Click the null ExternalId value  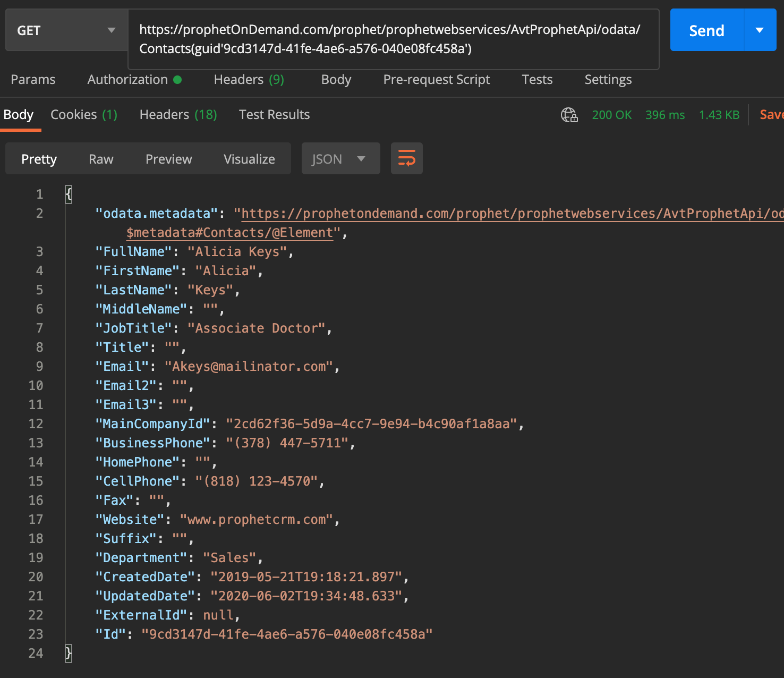[x=218, y=615]
